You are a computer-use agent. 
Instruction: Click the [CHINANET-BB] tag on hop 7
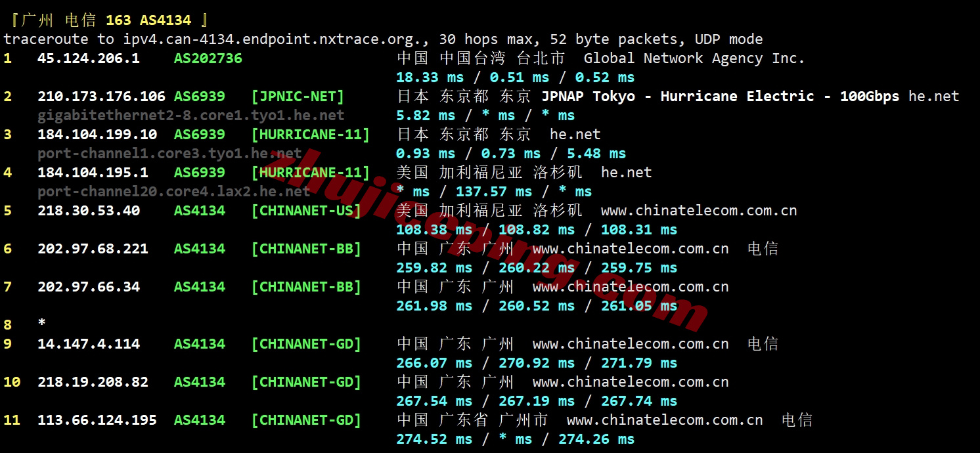306,286
